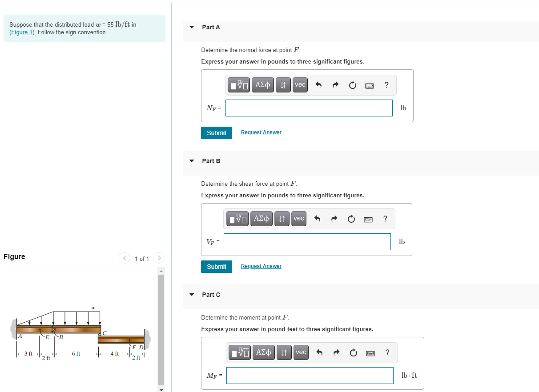Click the MF answer input box
Screen dimensions: 539x392
click(310, 375)
